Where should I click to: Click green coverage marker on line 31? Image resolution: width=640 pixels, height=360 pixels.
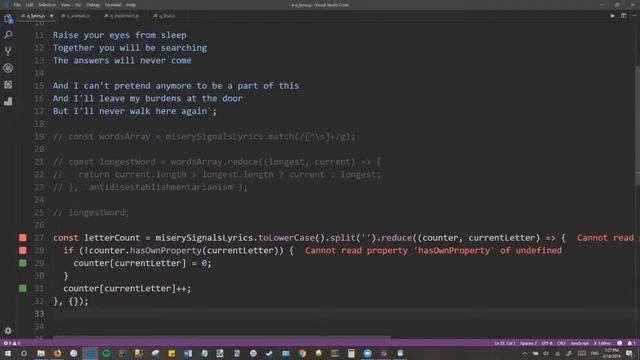(x=23, y=288)
